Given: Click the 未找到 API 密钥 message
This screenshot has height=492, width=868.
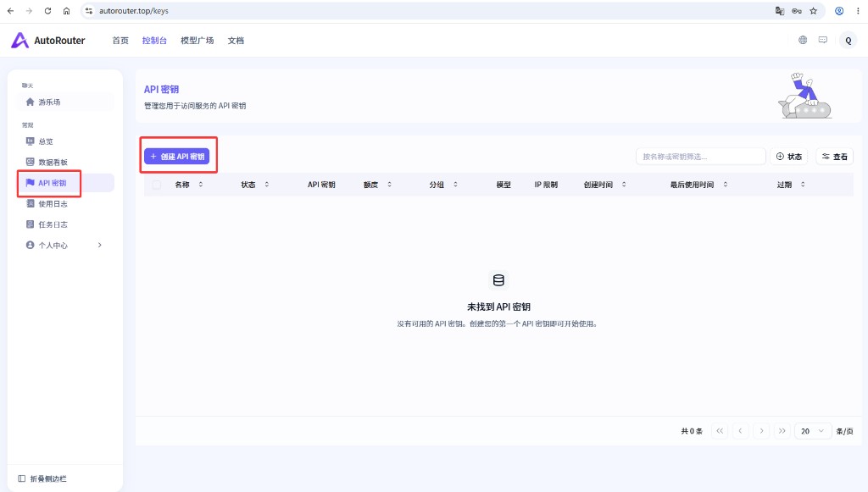Looking at the screenshot, I should pos(498,307).
